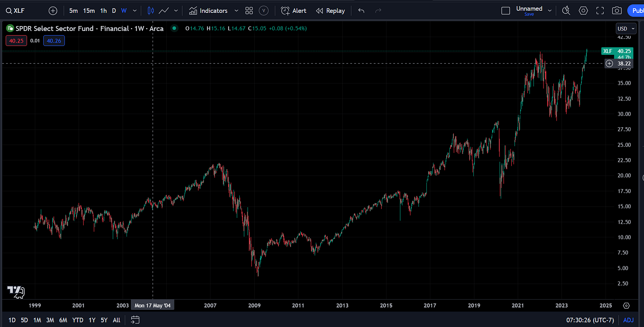This screenshot has height=327, width=644.
Task: Create an alert with the Alert button
Action: (x=294, y=11)
